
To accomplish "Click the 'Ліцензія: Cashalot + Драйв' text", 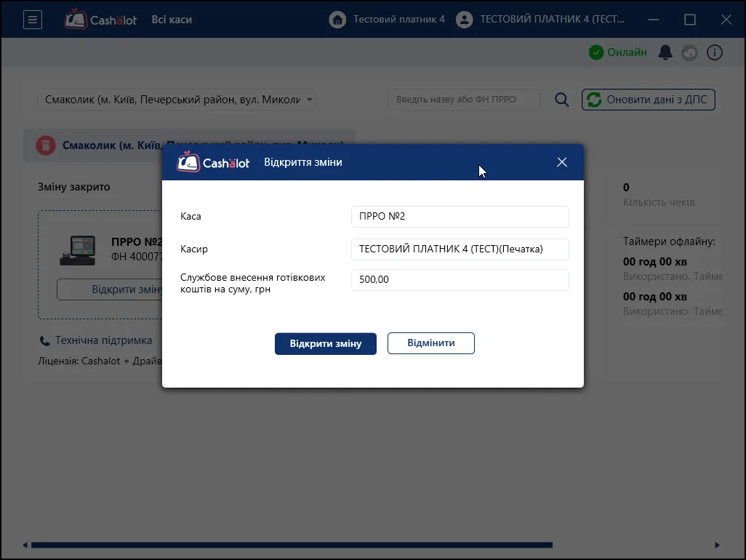I will click(x=100, y=361).
